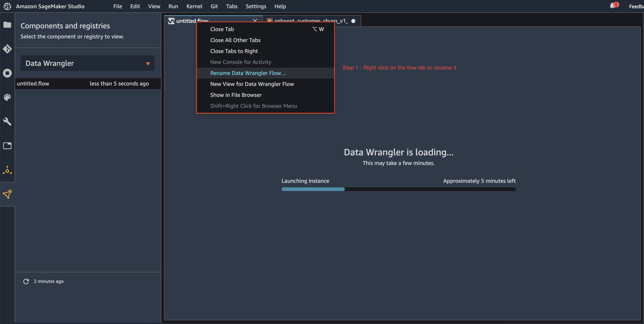Choose Close Tab from context menu

[266, 29]
